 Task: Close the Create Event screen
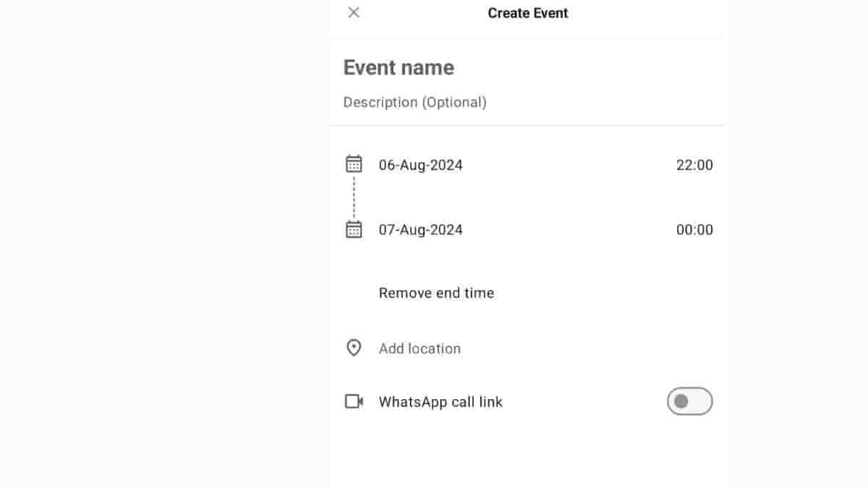[354, 12]
